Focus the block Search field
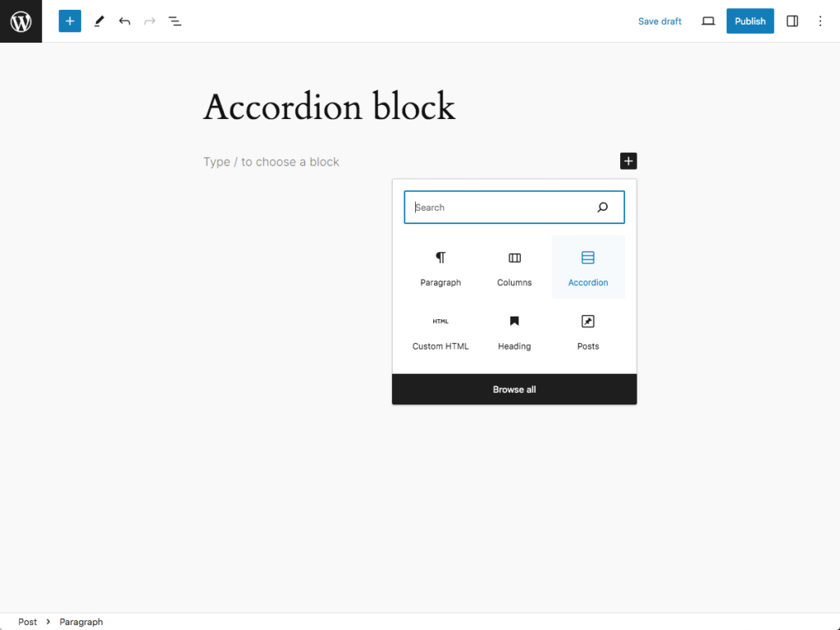This screenshot has height=630, width=840. (502, 208)
